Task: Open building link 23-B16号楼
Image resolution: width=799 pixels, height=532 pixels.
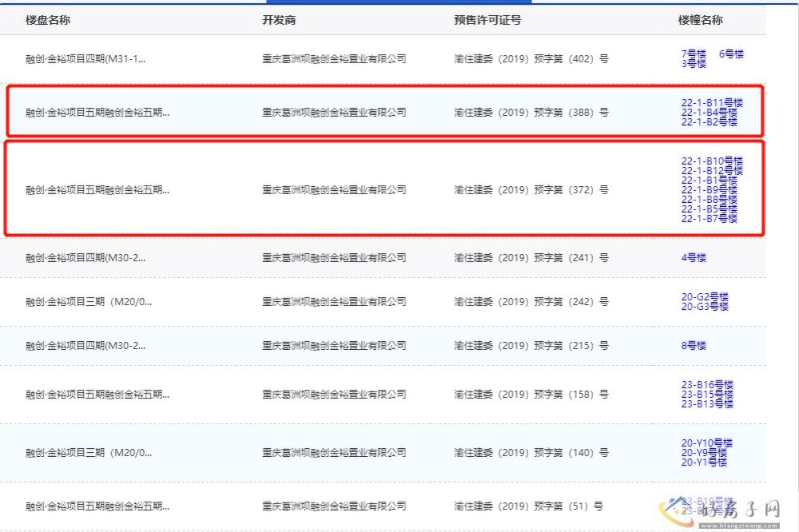Action: (x=707, y=385)
